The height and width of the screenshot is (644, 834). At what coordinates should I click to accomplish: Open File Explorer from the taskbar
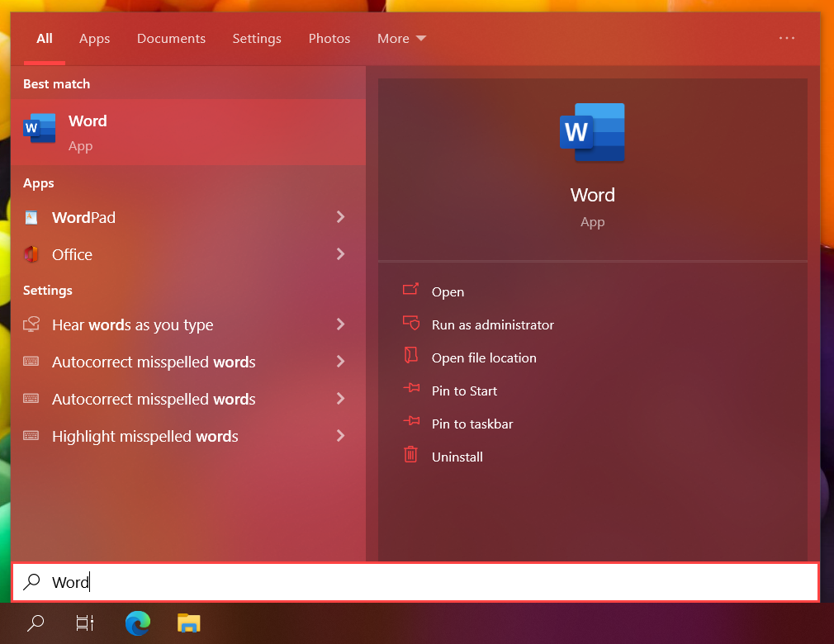pyautogui.click(x=189, y=623)
